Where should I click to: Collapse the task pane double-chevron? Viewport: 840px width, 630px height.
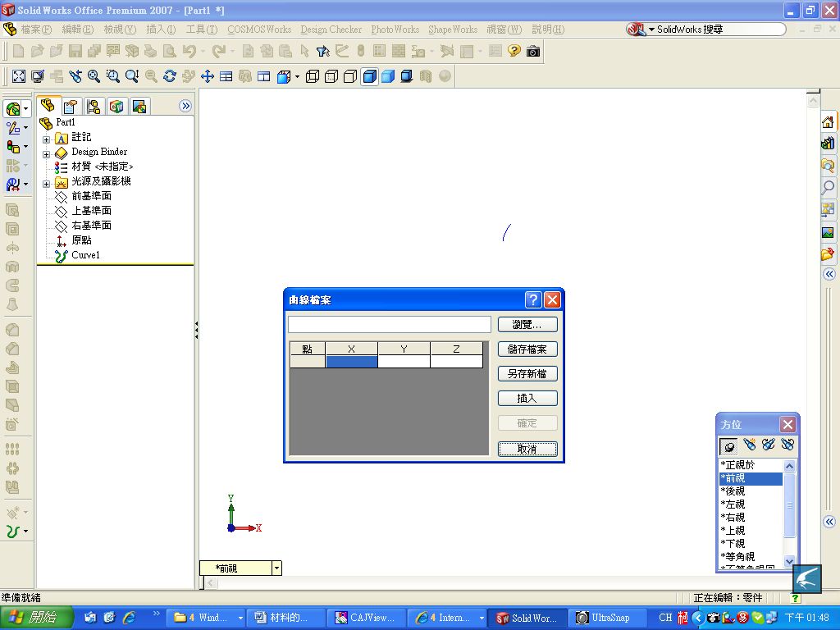coord(829,274)
